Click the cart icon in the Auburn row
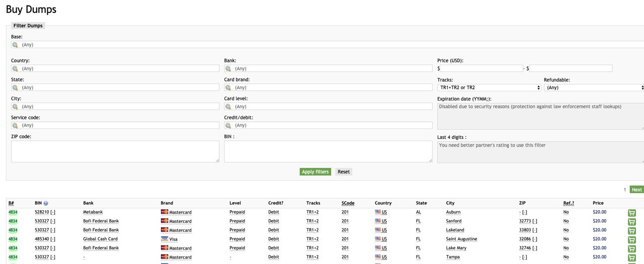 click(x=632, y=213)
